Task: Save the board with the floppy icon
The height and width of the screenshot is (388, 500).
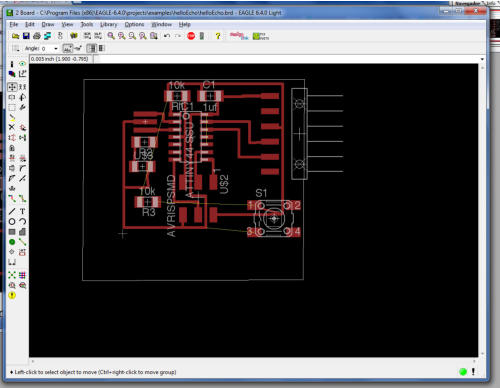Action: coord(26,36)
